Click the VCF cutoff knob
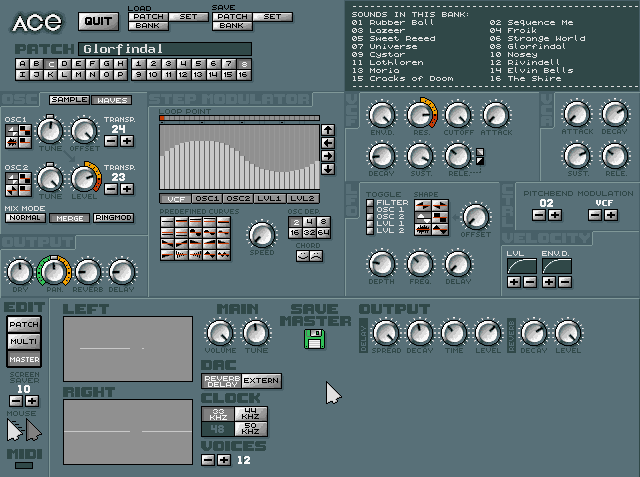 (x=458, y=113)
